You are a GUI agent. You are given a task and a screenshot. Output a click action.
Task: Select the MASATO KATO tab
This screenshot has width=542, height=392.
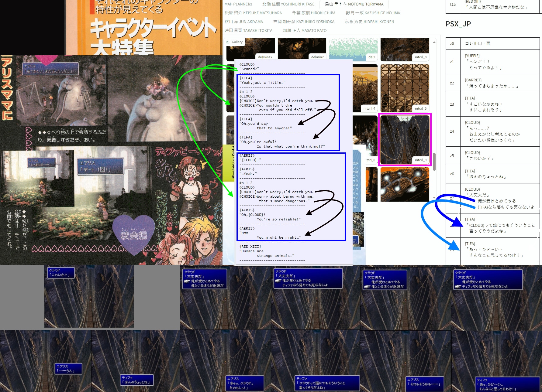(305, 31)
